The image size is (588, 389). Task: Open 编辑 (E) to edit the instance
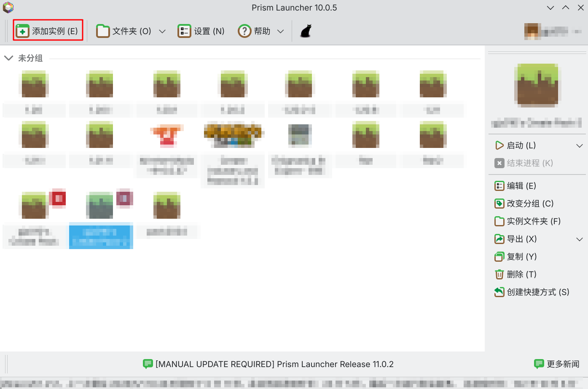pos(515,186)
